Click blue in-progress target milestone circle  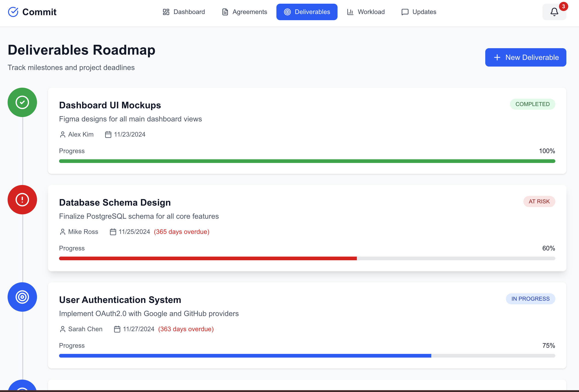pos(22,297)
